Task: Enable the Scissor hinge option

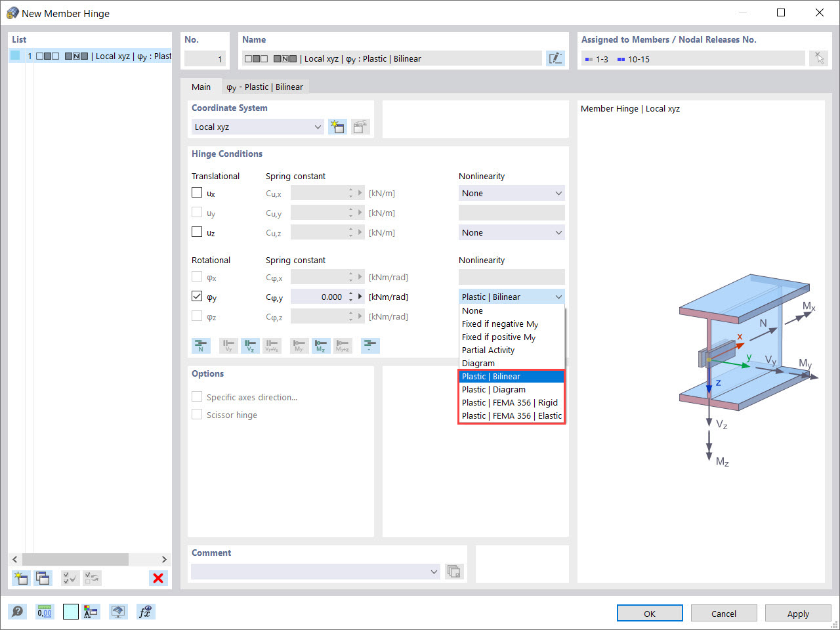Action: click(x=197, y=414)
